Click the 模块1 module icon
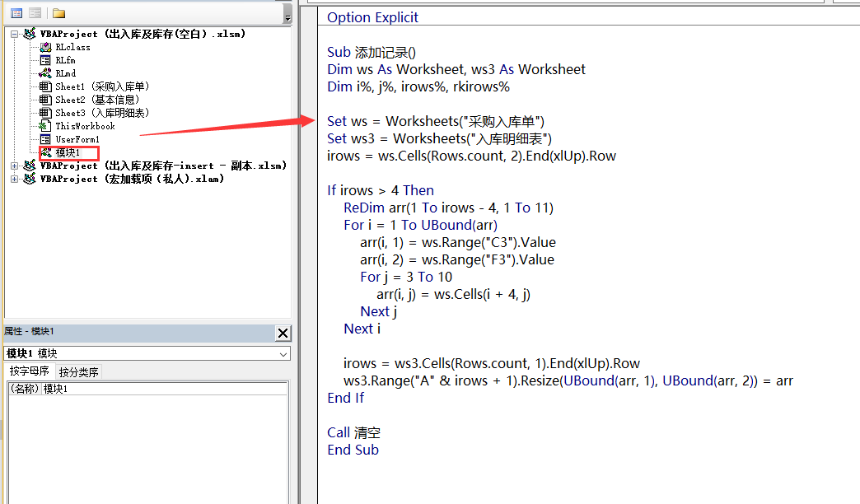The height and width of the screenshot is (504, 860). [x=46, y=152]
